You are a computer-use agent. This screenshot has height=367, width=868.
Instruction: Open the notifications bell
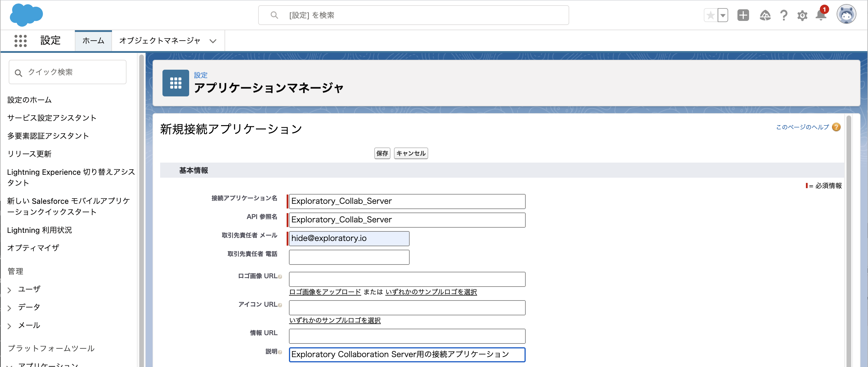821,15
